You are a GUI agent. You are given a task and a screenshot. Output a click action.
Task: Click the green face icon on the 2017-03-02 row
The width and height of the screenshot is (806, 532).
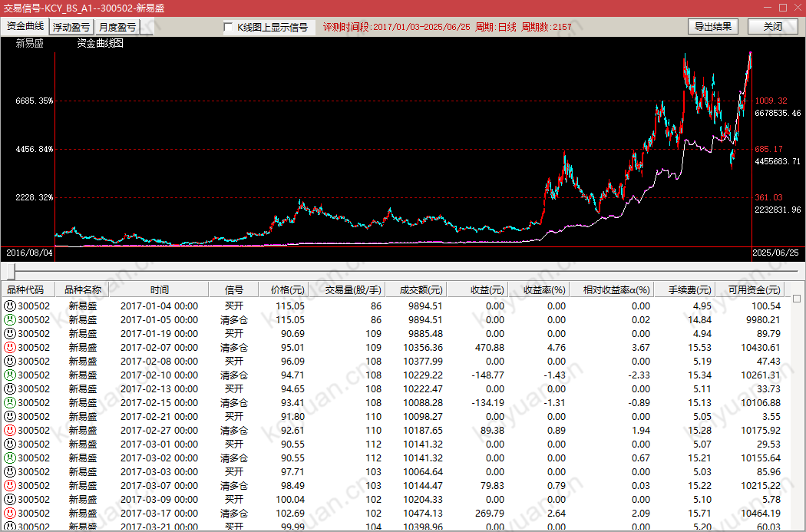(x=9, y=458)
